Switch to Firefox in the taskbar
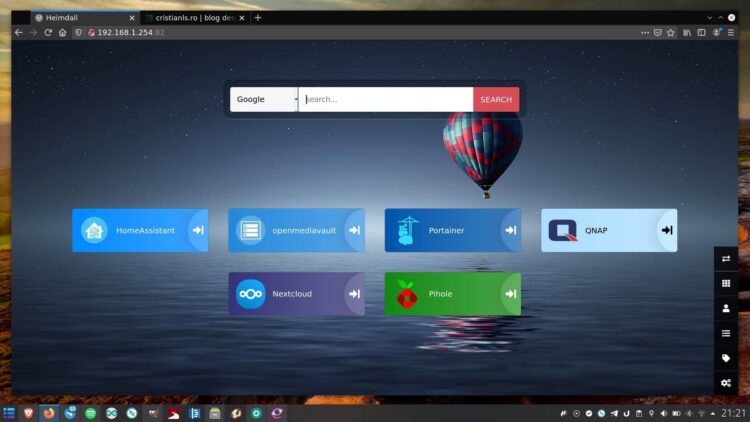The height and width of the screenshot is (422, 750). pos(49,413)
